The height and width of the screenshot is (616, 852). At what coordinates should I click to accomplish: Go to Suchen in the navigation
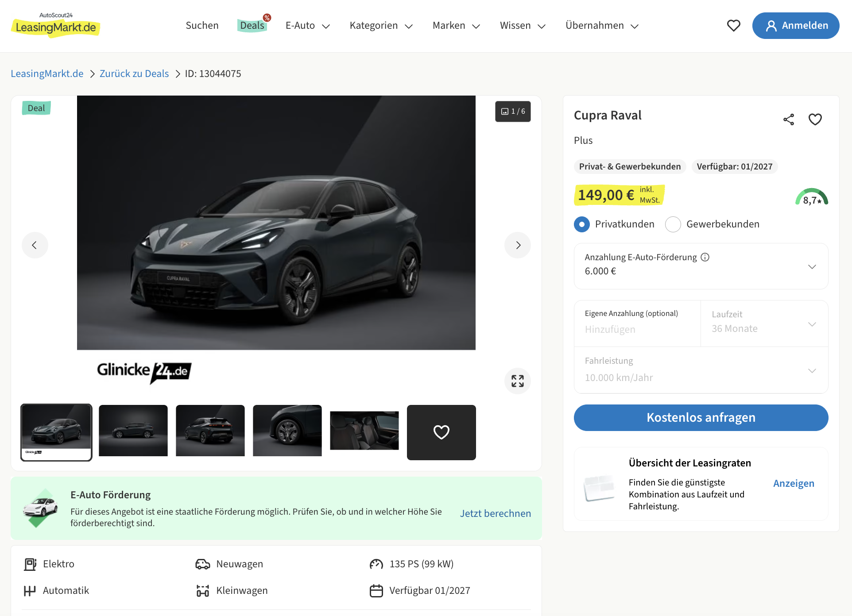click(202, 26)
